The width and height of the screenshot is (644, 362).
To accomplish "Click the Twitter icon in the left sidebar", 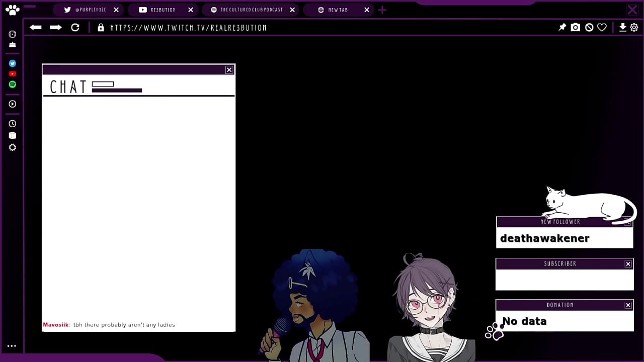I will (x=13, y=64).
